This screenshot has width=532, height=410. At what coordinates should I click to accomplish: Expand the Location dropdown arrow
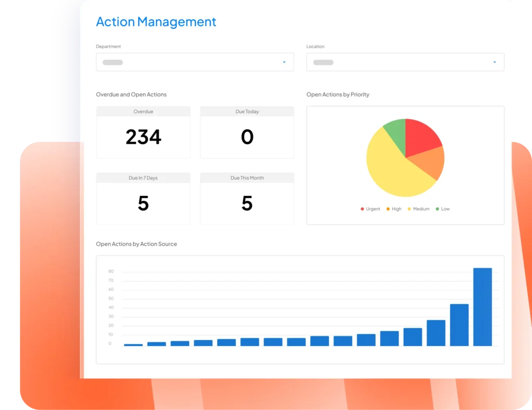coord(495,62)
